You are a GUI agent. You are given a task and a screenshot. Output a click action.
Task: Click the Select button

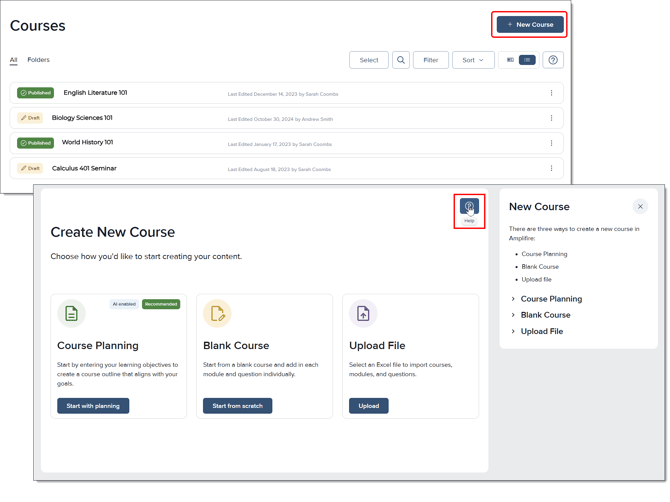point(369,60)
